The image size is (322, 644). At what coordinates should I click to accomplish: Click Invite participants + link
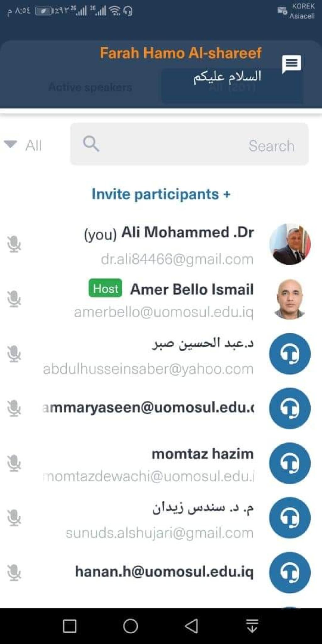point(161,194)
